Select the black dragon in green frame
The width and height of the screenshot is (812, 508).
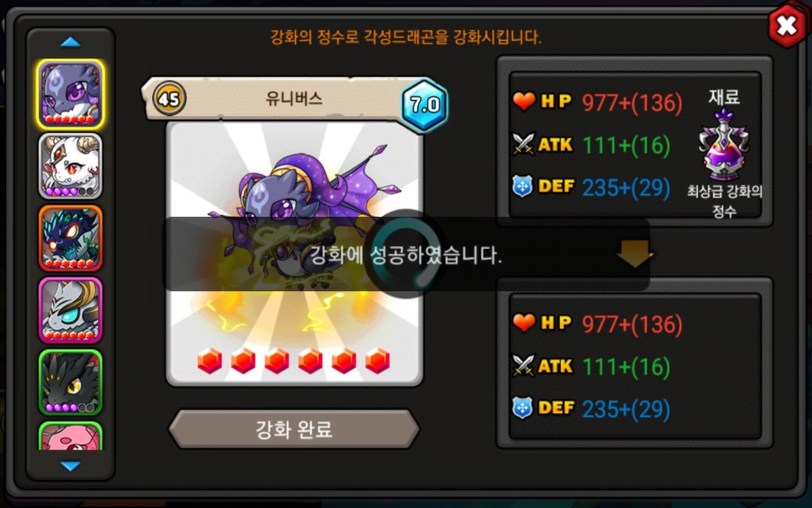click(70, 382)
